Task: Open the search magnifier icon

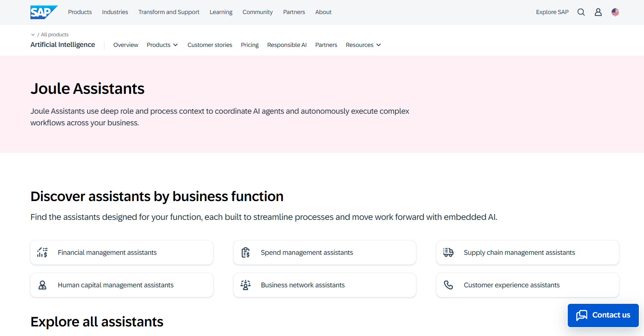Action: (x=581, y=12)
